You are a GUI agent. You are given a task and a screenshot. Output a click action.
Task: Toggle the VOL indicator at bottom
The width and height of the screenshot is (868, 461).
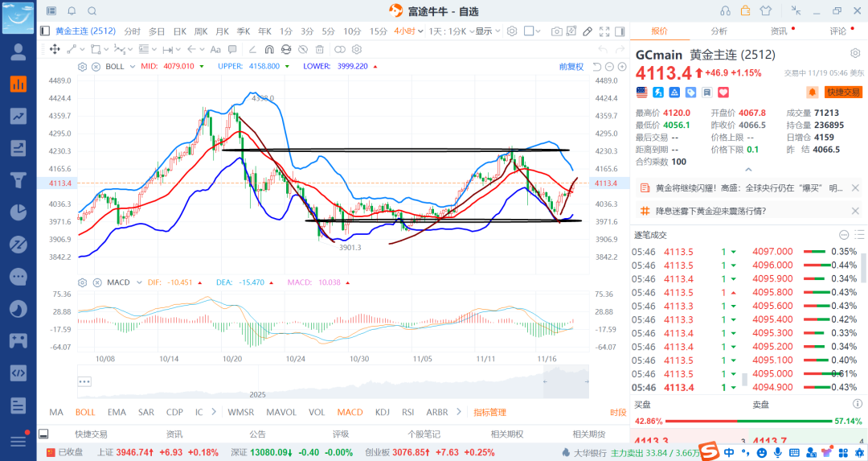tap(317, 412)
